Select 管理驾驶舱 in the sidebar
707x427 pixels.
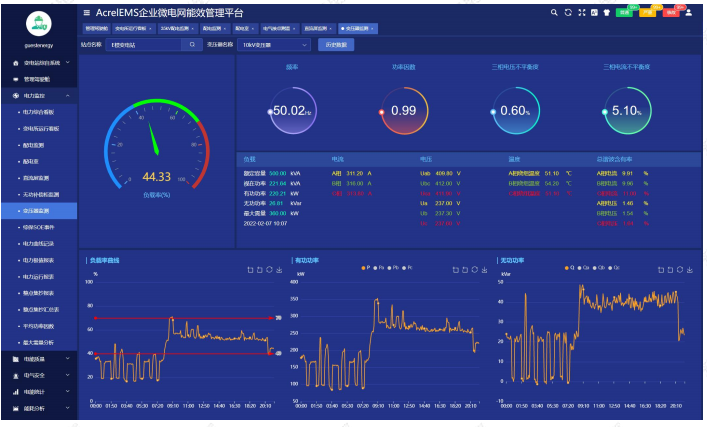[39, 79]
